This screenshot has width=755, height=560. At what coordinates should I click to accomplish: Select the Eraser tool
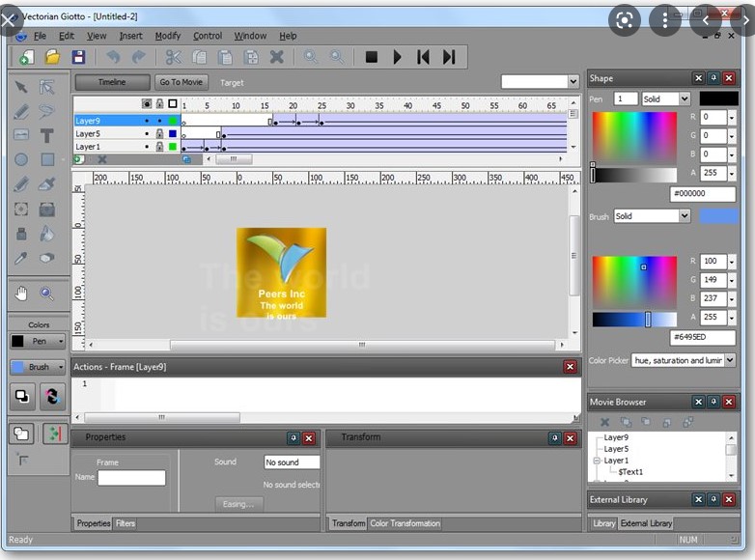tap(46, 258)
